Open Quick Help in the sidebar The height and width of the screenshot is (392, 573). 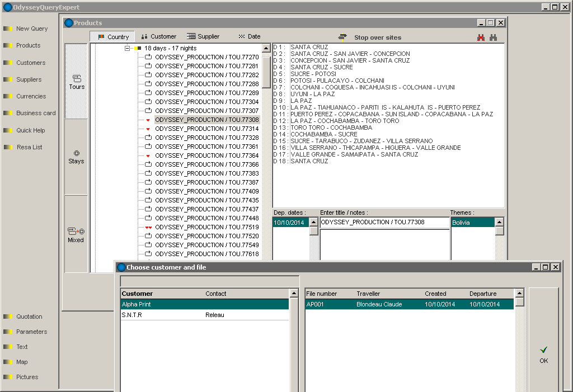(31, 130)
